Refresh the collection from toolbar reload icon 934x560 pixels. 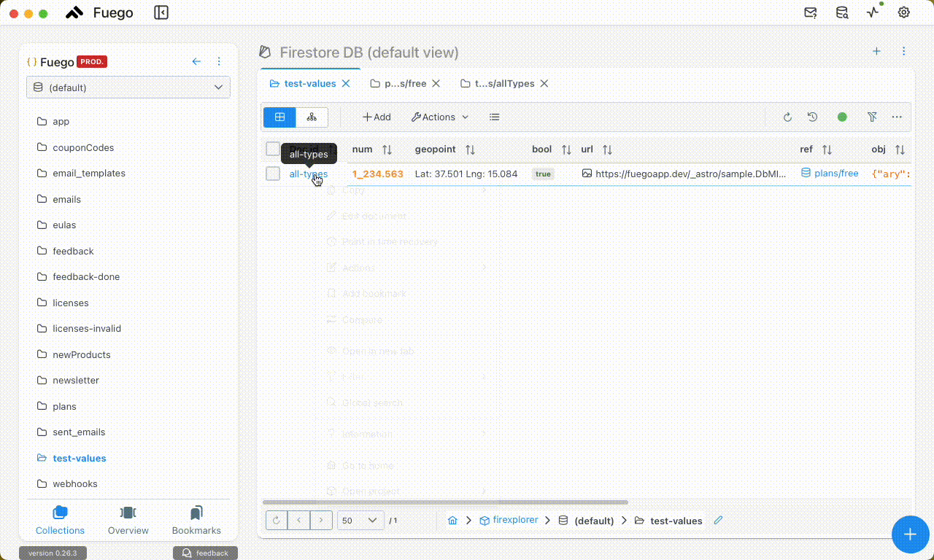[x=787, y=117]
